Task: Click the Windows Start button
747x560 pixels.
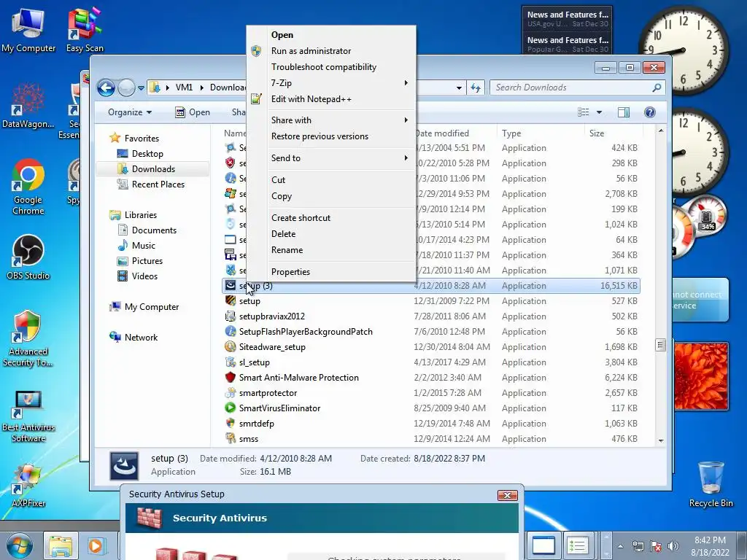Action: click(x=20, y=545)
